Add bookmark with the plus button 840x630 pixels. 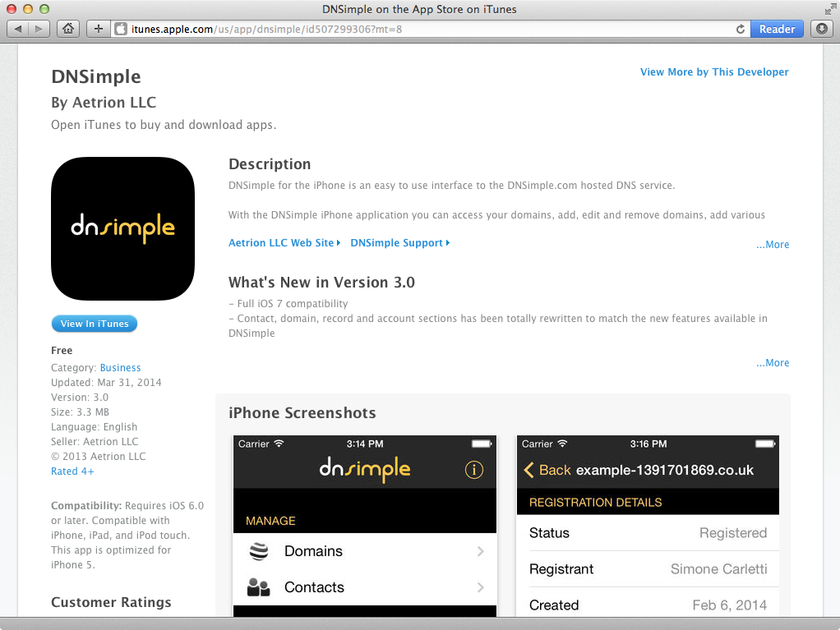(98, 29)
